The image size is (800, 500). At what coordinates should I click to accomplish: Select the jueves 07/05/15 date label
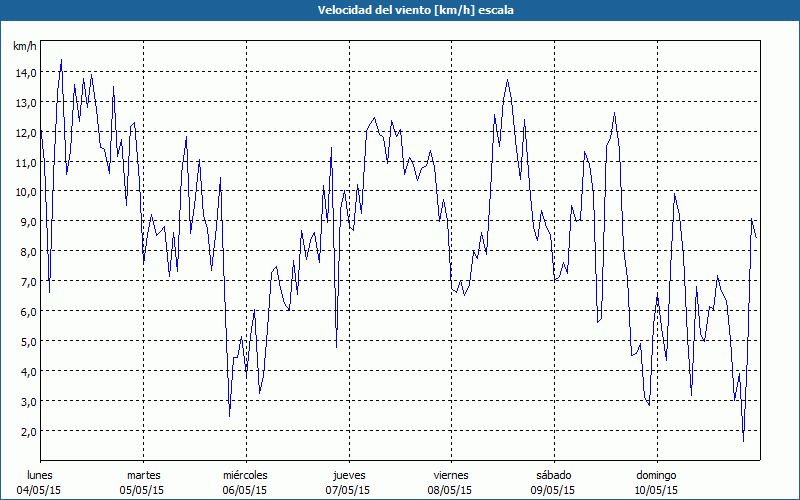tap(348, 483)
